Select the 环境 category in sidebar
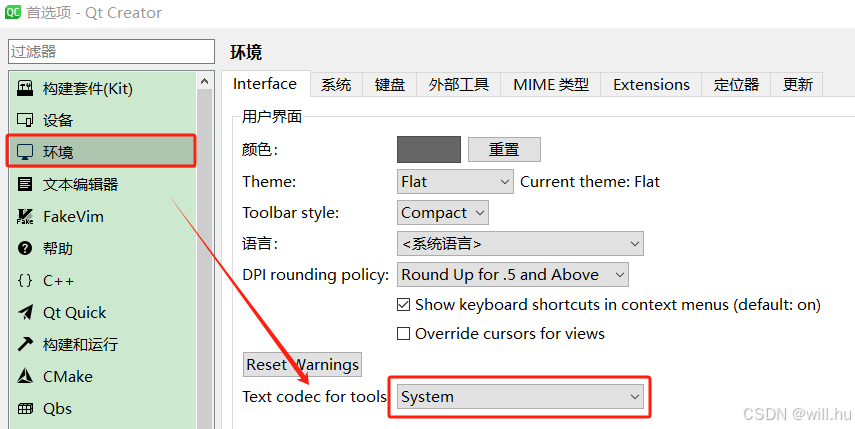 [101, 152]
